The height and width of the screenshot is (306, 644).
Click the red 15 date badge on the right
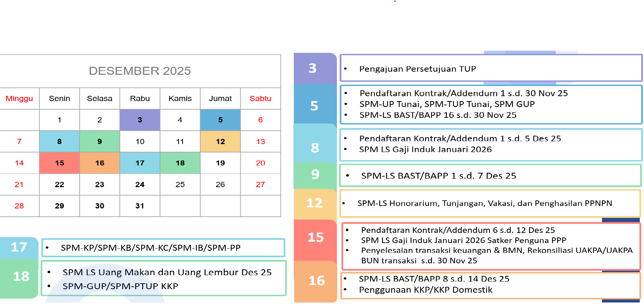(x=316, y=237)
